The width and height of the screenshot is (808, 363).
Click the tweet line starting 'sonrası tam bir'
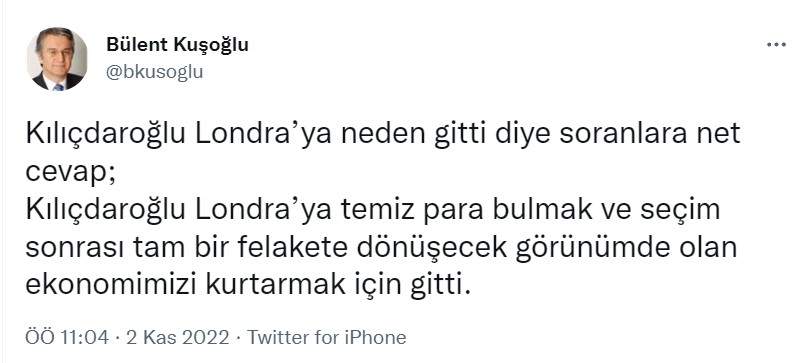(x=381, y=249)
